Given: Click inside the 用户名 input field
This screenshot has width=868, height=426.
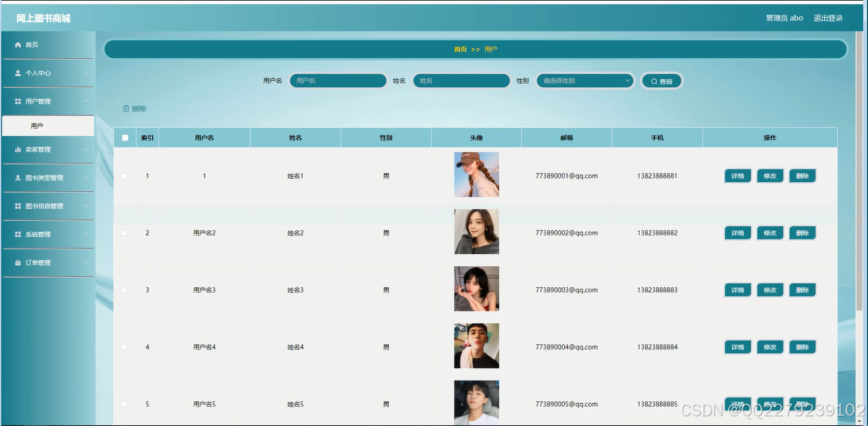Looking at the screenshot, I should (x=338, y=80).
